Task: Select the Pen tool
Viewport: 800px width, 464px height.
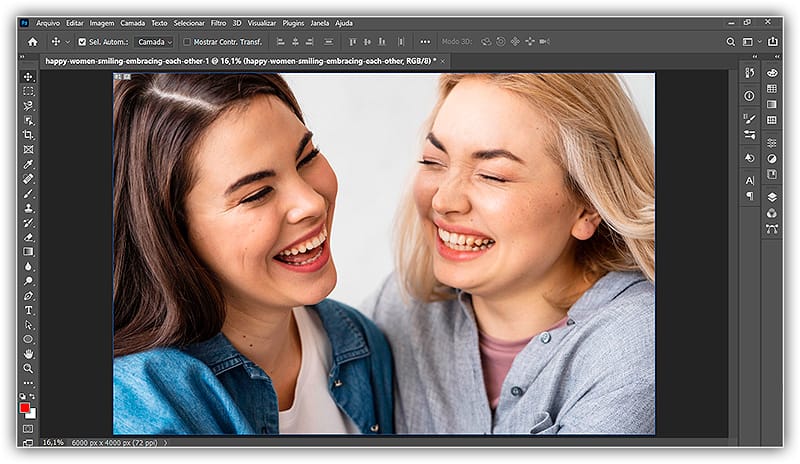Action: pos(28,296)
